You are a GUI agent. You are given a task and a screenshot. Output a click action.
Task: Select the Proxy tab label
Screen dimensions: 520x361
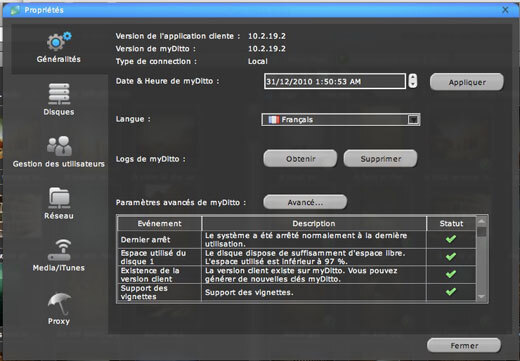coord(59,321)
